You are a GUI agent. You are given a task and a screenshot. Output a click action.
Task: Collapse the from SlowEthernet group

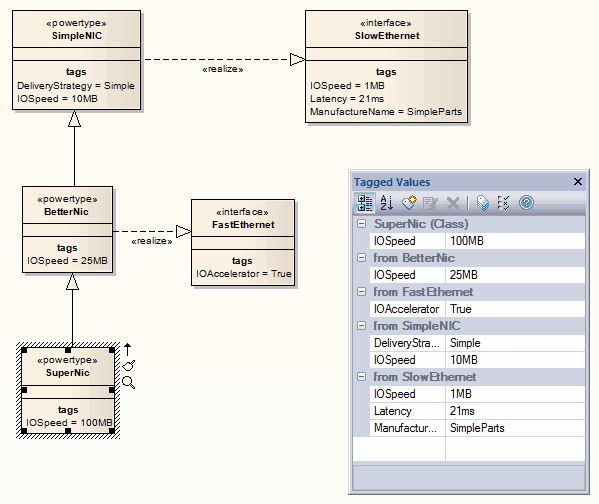(x=361, y=377)
